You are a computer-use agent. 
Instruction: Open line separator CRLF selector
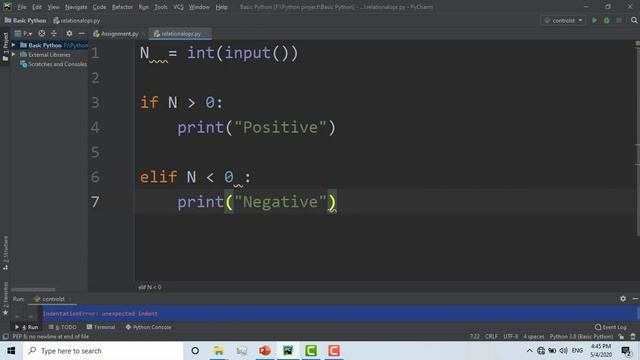pyautogui.click(x=491, y=337)
